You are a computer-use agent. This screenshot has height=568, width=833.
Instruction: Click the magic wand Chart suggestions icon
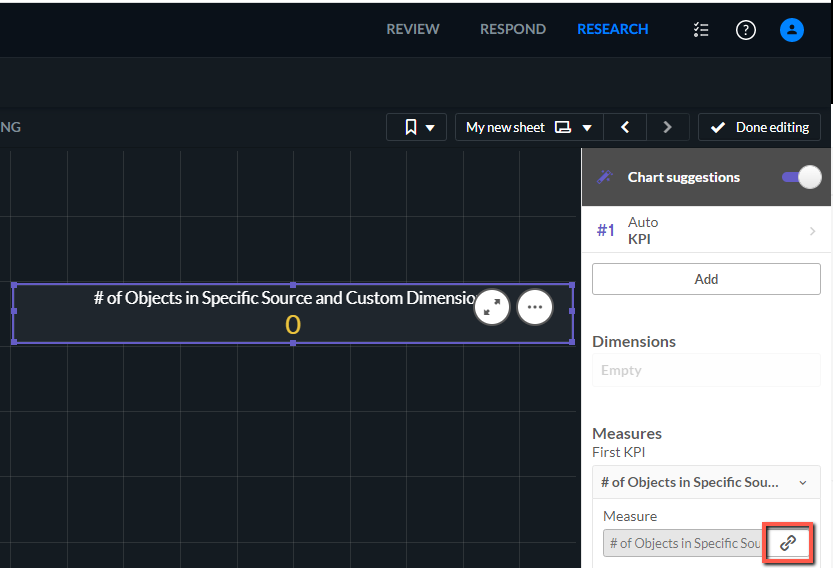[605, 177]
